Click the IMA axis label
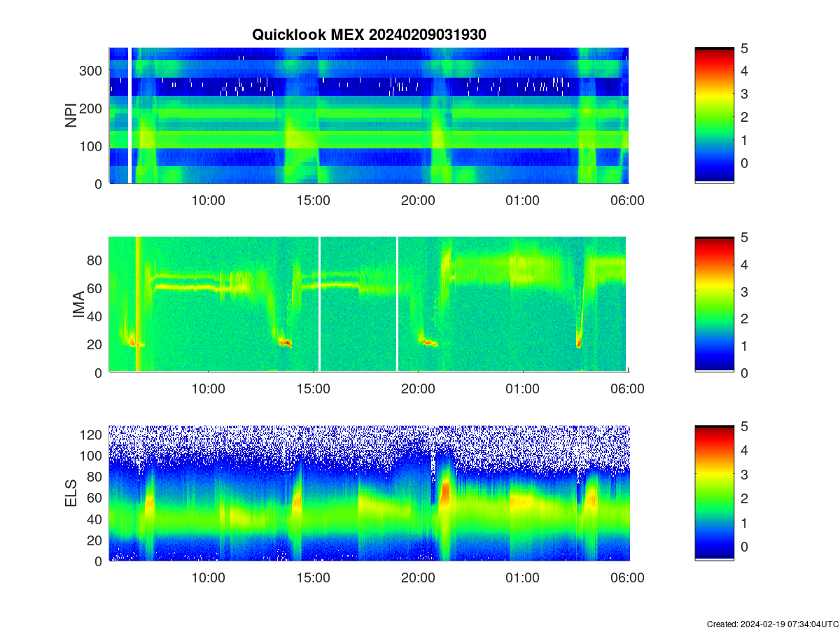Viewport: 840px width, 630px height. click(78, 304)
